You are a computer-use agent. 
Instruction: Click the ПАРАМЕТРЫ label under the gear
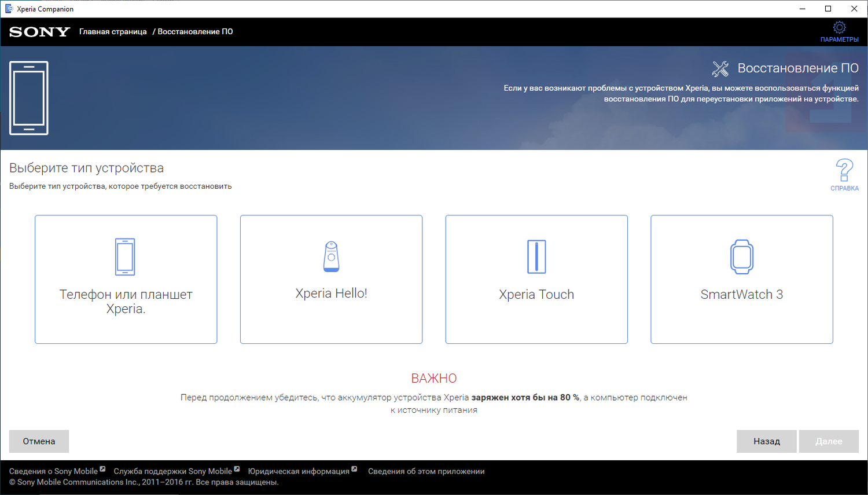click(x=839, y=39)
